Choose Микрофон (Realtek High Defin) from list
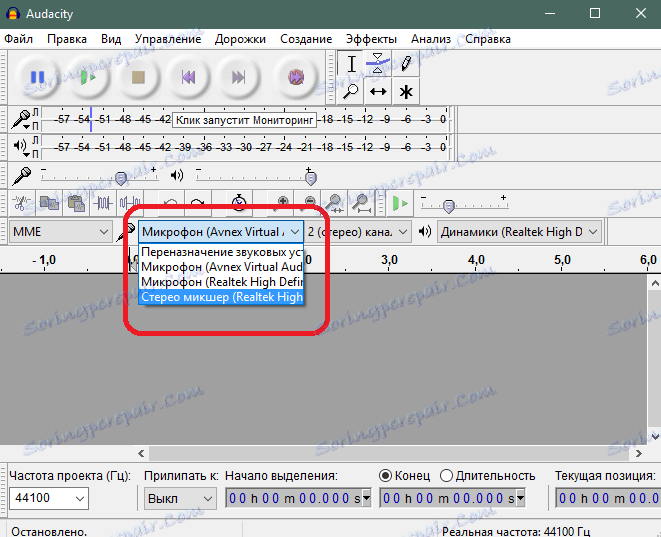 [221, 282]
